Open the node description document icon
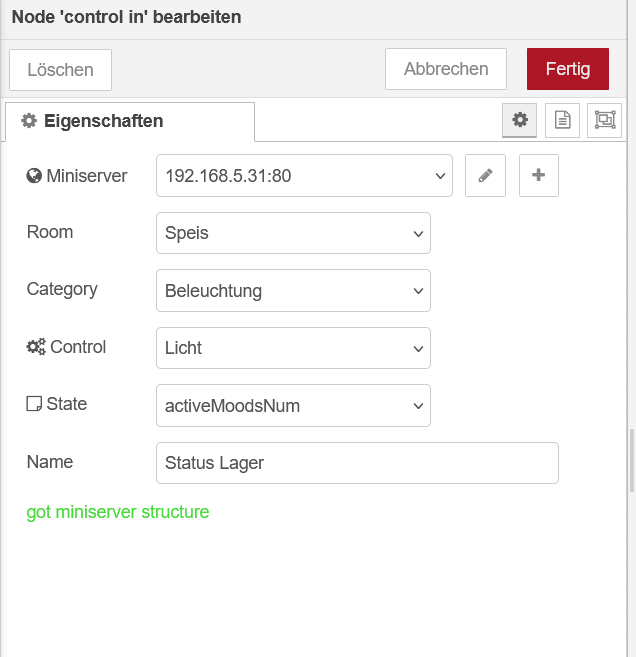Image resolution: width=636 pixels, height=657 pixels. pyautogui.click(x=562, y=120)
